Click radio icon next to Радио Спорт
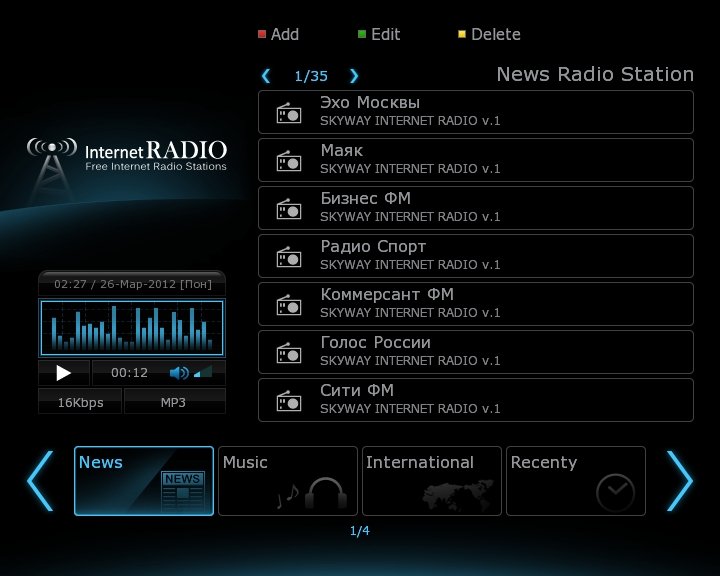 point(289,257)
